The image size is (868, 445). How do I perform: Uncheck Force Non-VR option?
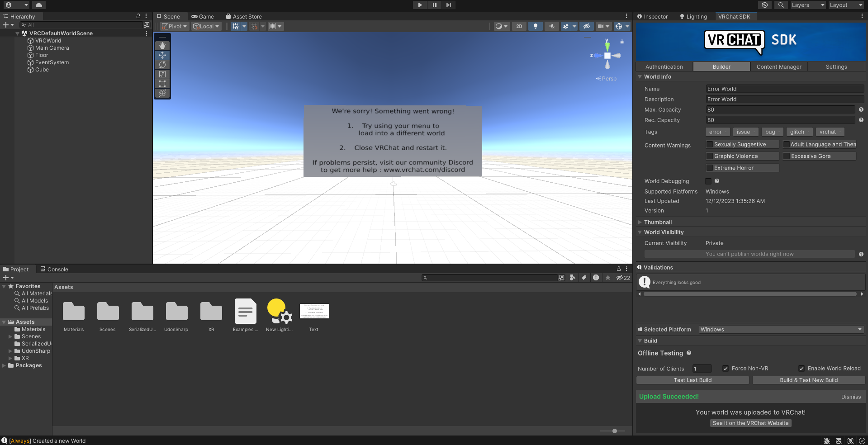726,369
